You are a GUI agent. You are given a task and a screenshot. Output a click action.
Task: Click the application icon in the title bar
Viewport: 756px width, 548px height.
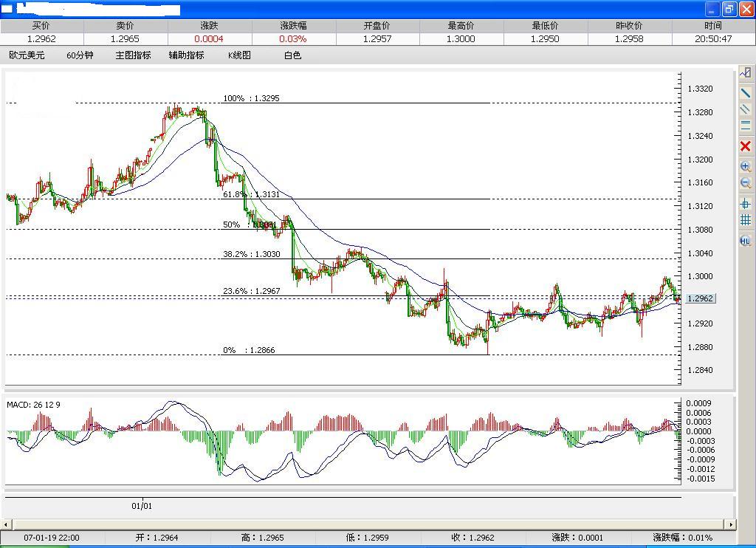pyautogui.click(x=7, y=9)
